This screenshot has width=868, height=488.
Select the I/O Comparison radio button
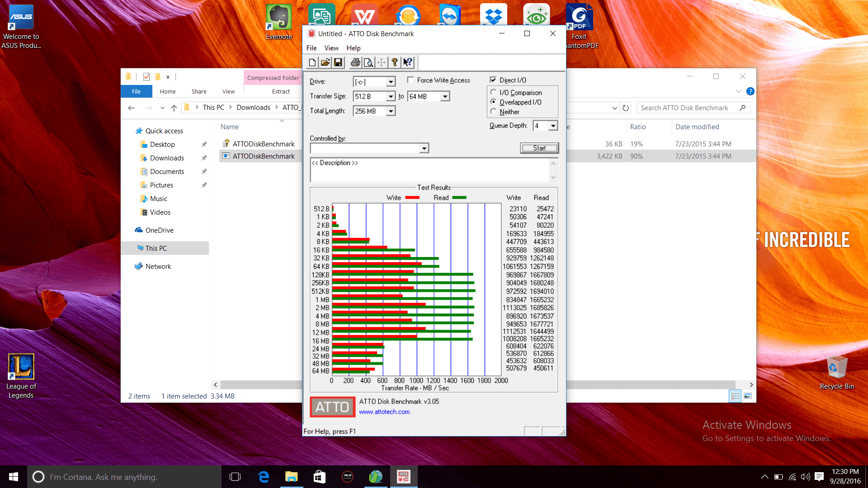tap(493, 92)
